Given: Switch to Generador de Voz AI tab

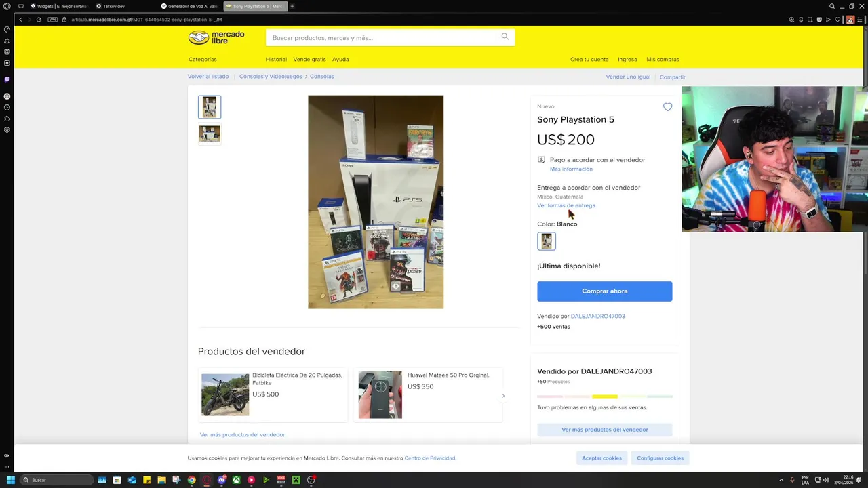Looking at the screenshot, I should (189, 6).
